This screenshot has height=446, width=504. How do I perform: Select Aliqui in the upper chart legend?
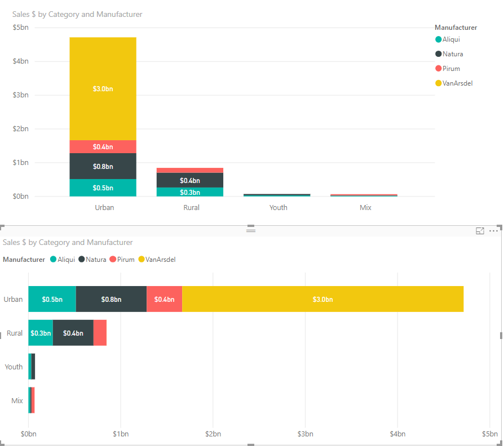click(448, 39)
